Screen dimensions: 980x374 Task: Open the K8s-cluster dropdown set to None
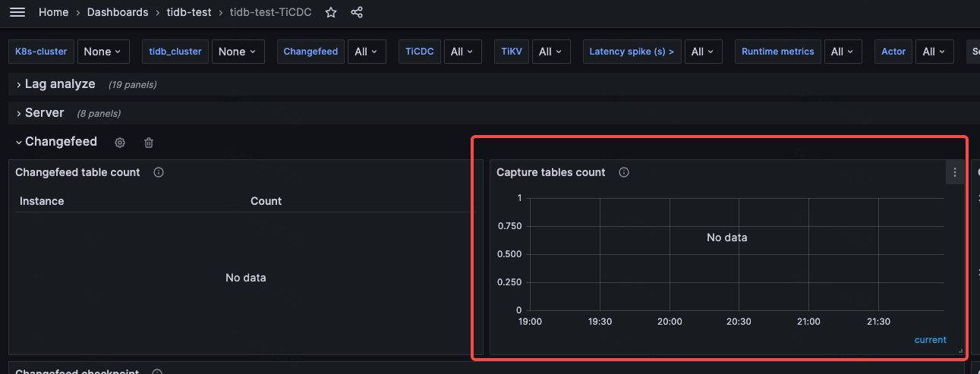[x=103, y=52]
